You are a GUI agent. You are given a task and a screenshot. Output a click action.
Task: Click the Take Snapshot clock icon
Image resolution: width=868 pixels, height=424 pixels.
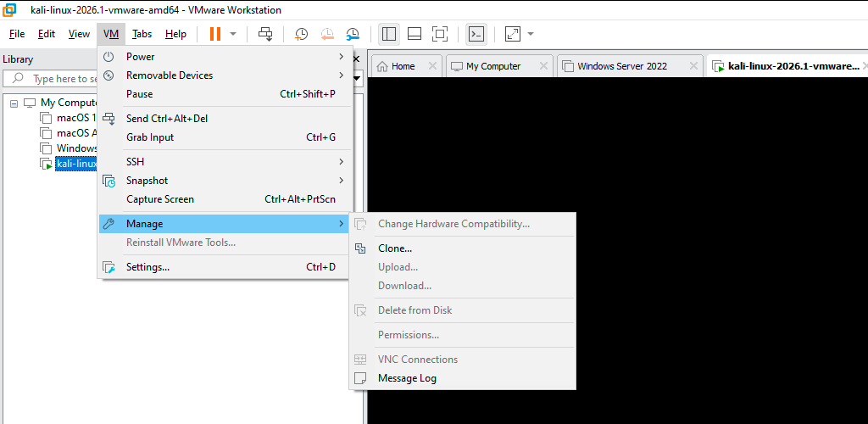(301, 34)
